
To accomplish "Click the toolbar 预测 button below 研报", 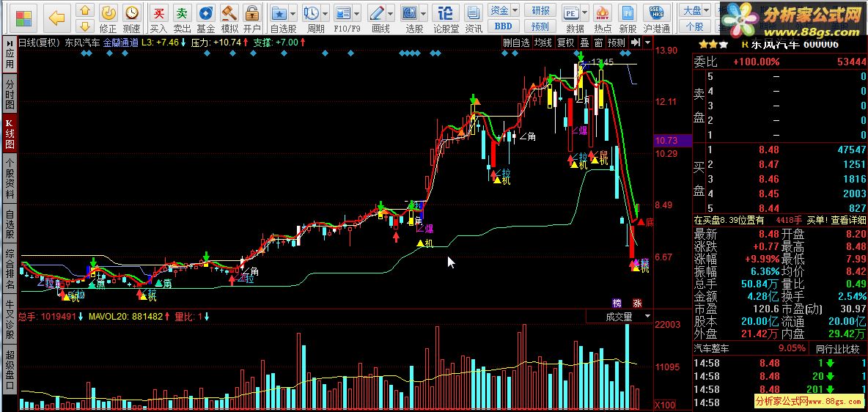I will (540, 26).
